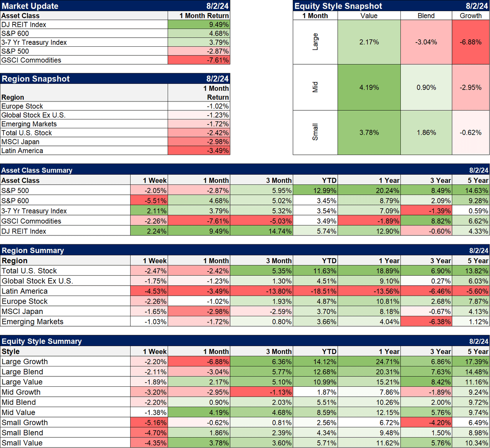
Task: Click the S&P 500 -2.87% cell in Market Update
Action: point(199,51)
